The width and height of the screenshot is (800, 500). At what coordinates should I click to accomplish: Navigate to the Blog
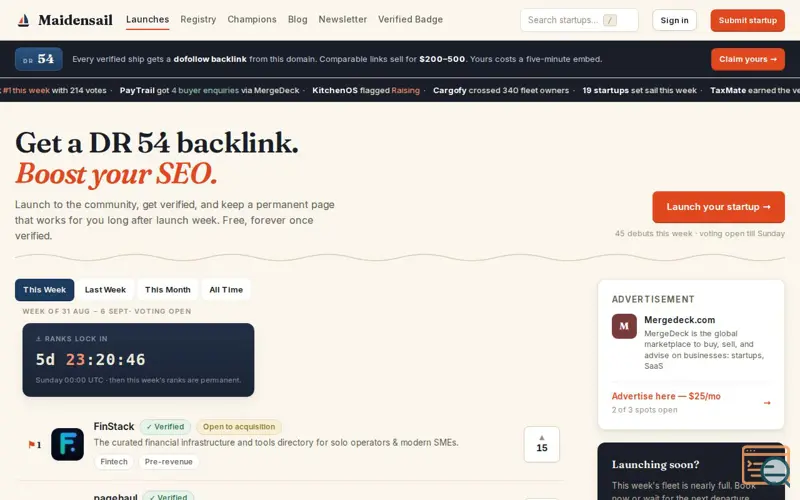pyautogui.click(x=297, y=19)
